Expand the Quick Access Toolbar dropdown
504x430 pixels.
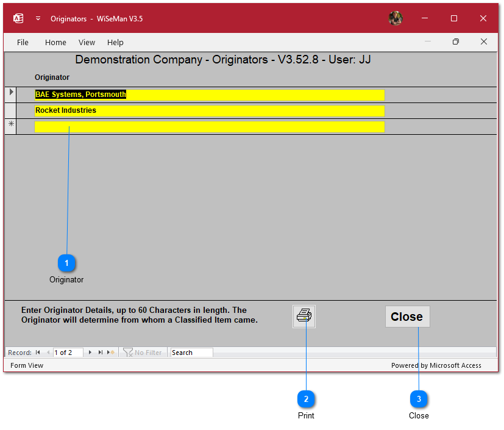(38, 18)
